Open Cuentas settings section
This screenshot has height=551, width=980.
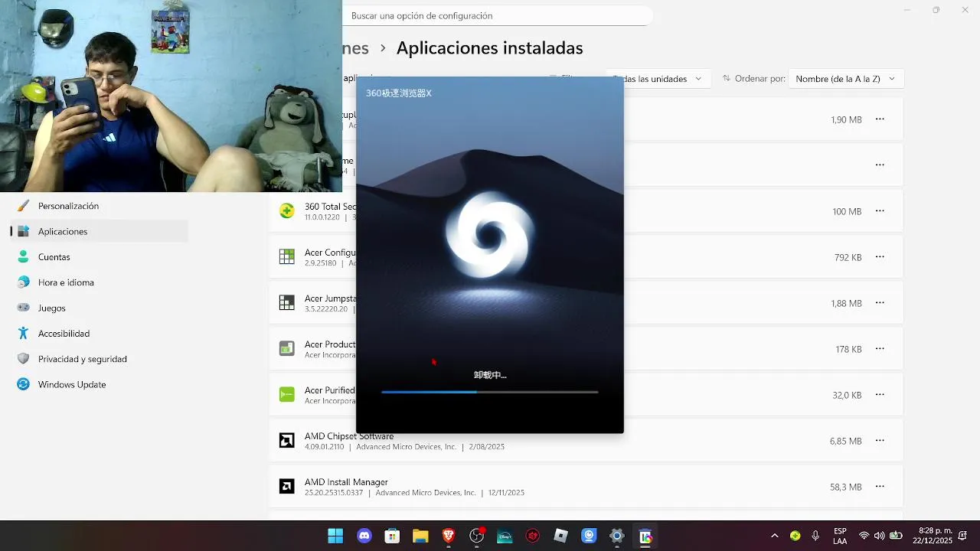pyautogui.click(x=100, y=257)
